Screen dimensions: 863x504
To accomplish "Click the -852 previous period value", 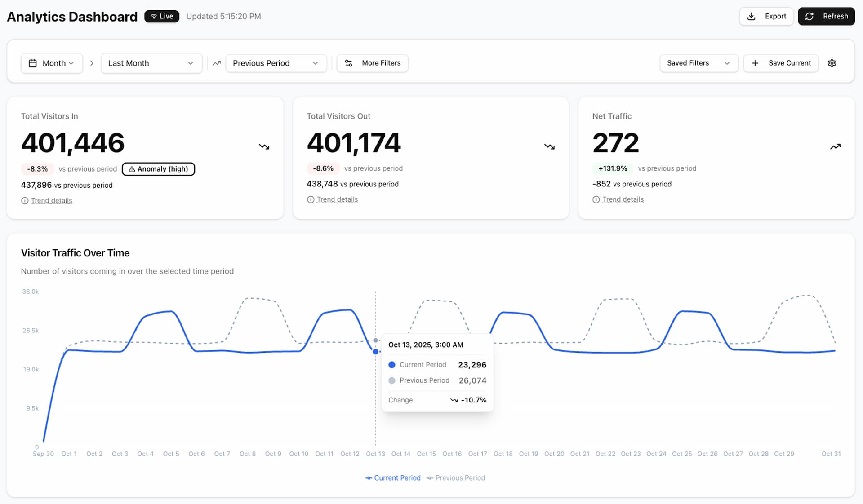I will (601, 184).
